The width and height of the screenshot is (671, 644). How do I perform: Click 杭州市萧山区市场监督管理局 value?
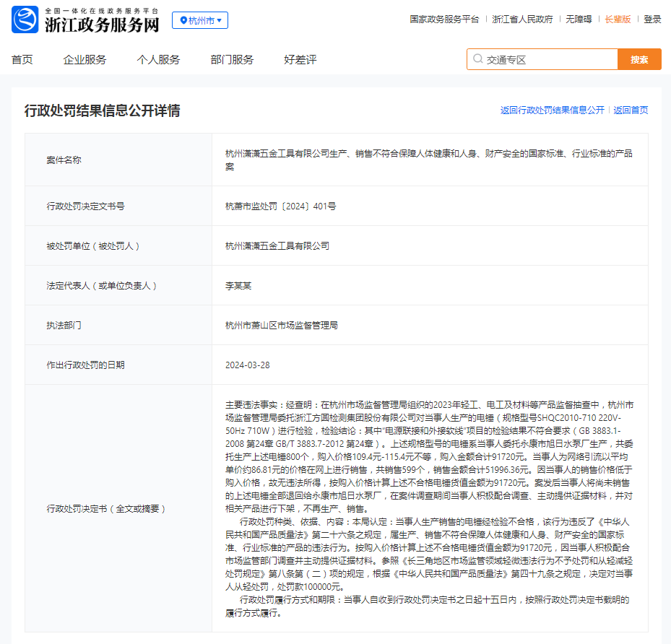282,326
